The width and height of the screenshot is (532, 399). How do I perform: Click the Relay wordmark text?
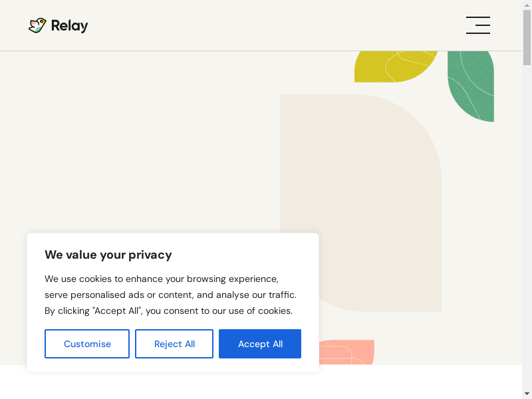pos(69,26)
